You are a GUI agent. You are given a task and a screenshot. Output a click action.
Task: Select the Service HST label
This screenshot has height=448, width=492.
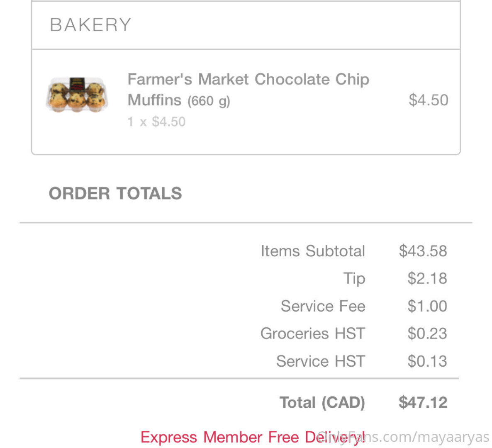point(321,361)
